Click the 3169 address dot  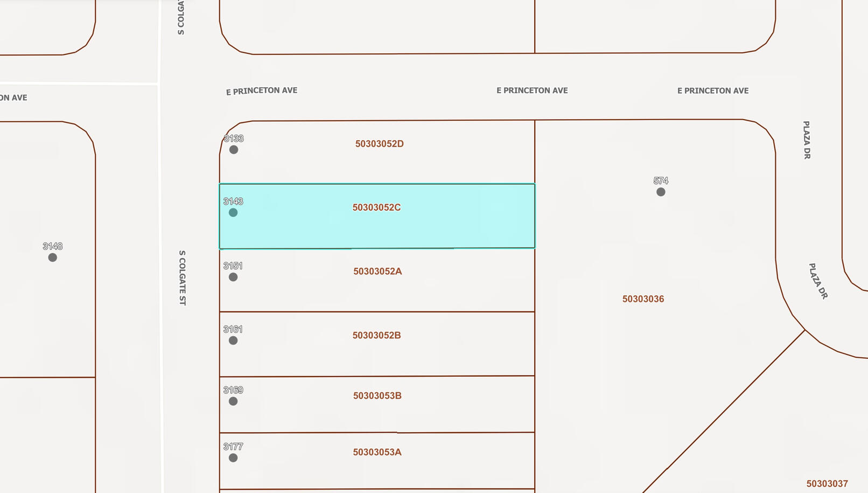point(233,401)
